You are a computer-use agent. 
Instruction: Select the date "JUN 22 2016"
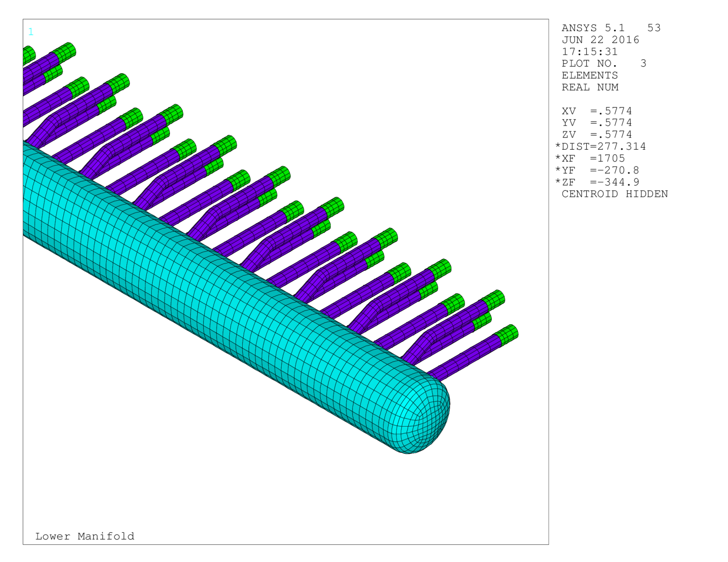click(600, 40)
